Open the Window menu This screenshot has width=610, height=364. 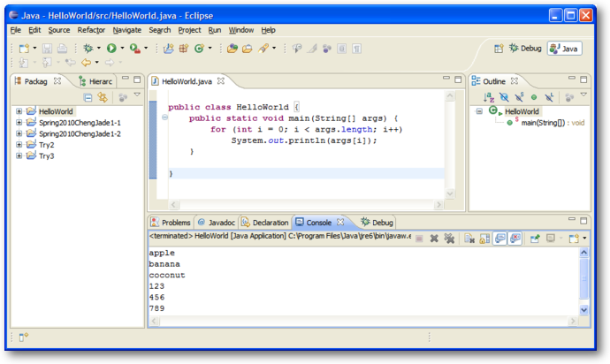pyautogui.click(x=240, y=30)
